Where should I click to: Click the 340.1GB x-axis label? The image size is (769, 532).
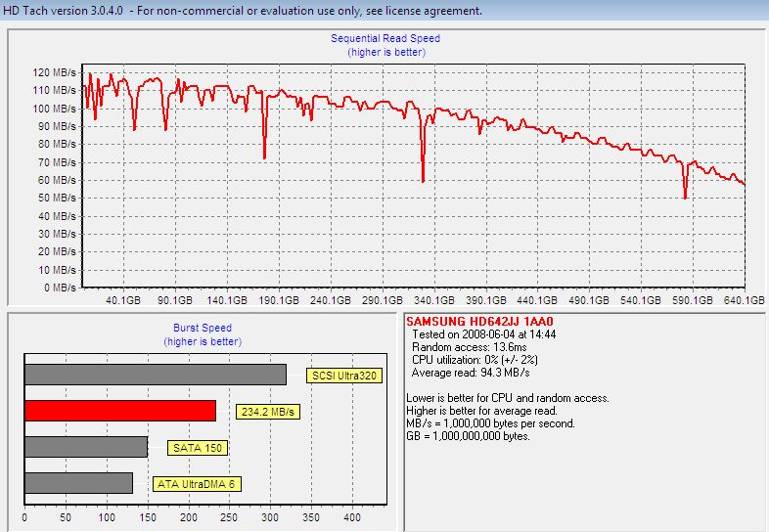coord(431,301)
